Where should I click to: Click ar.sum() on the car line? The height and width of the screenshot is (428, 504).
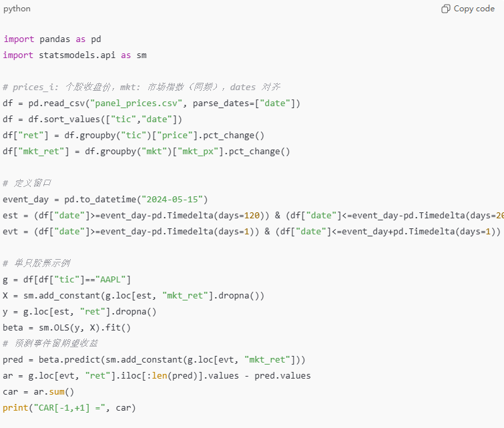(x=53, y=392)
